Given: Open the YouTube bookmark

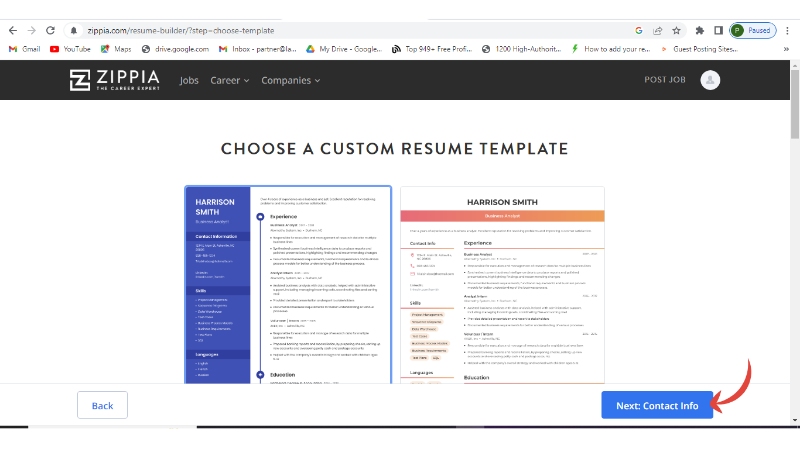Looking at the screenshot, I should tap(70, 48).
